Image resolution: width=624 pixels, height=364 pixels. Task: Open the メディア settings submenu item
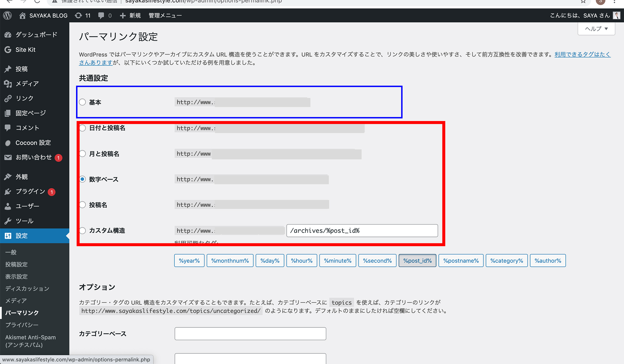tap(16, 301)
